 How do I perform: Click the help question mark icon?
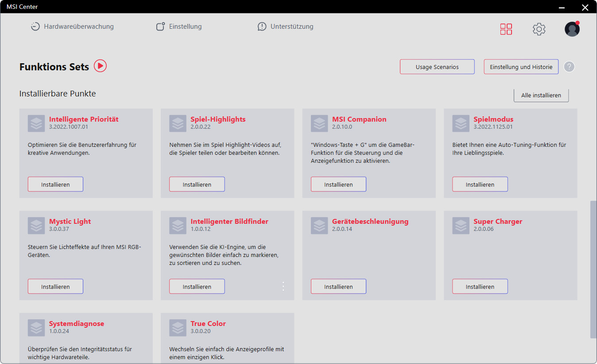click(x=569, y=67)
